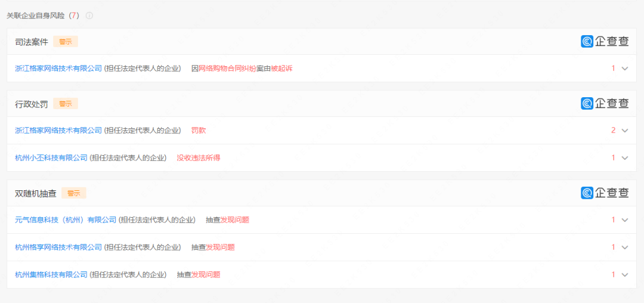644x303 pixels.
Task: Expand the 元气信息科技（杭州）row chevron
Action: (625, 220)
